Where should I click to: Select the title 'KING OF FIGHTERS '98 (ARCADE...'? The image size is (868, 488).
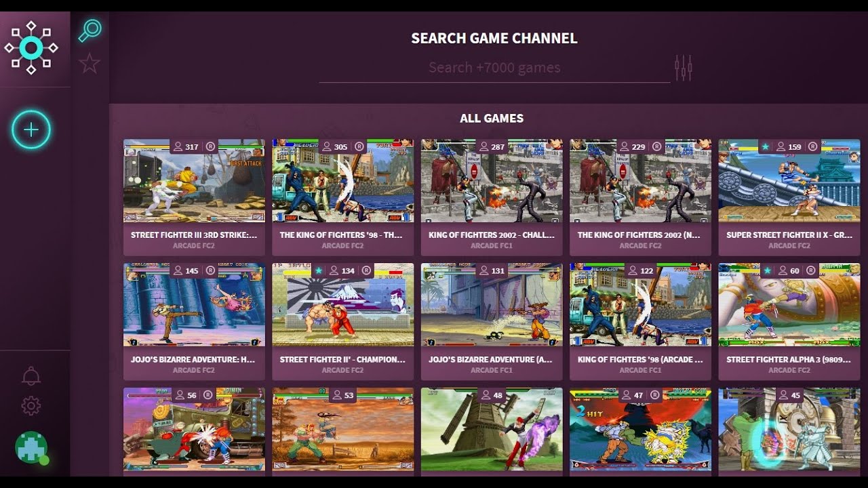[x=640, y=359]
